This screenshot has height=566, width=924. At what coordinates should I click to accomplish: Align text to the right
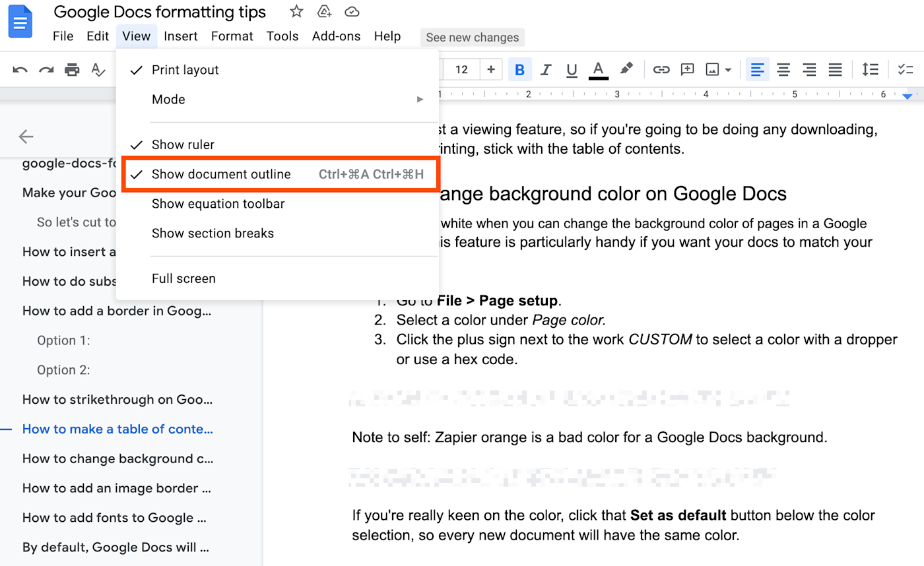click(809, 69)
